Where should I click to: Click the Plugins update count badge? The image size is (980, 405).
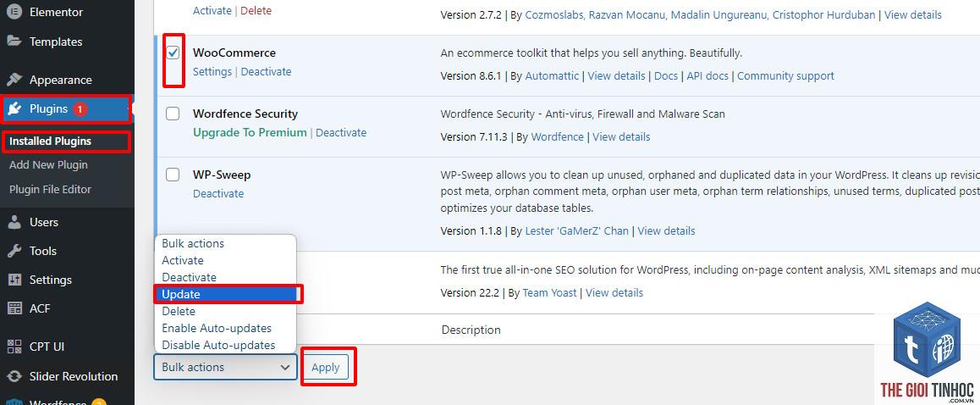(x=80, y=109)
